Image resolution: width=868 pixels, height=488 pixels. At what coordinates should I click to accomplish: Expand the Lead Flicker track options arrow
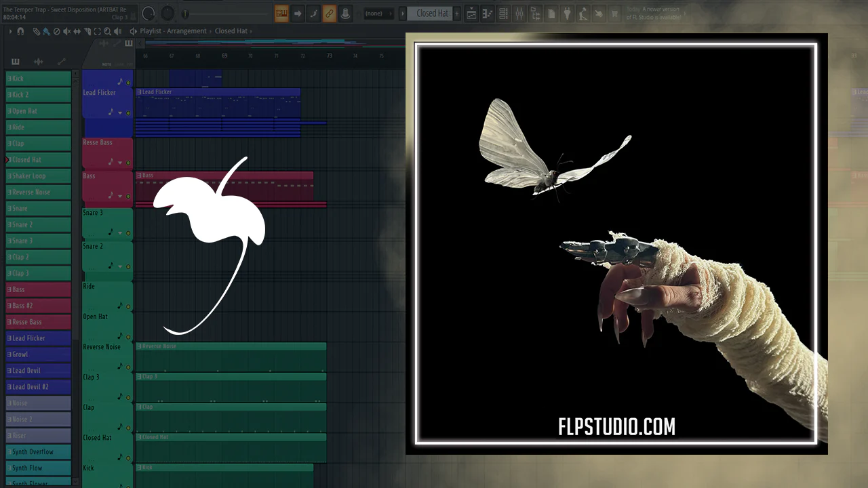tap(120, 113)
